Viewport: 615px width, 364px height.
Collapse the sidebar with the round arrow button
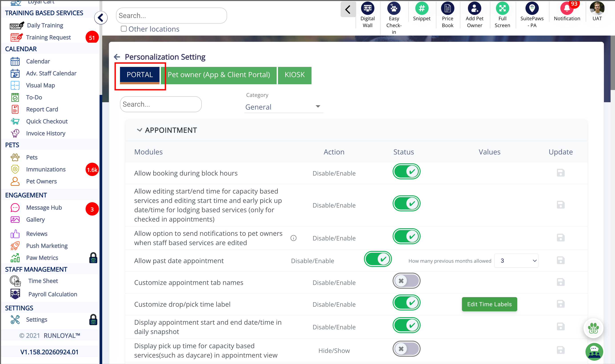pyautogui.click(x=101, y=18)
